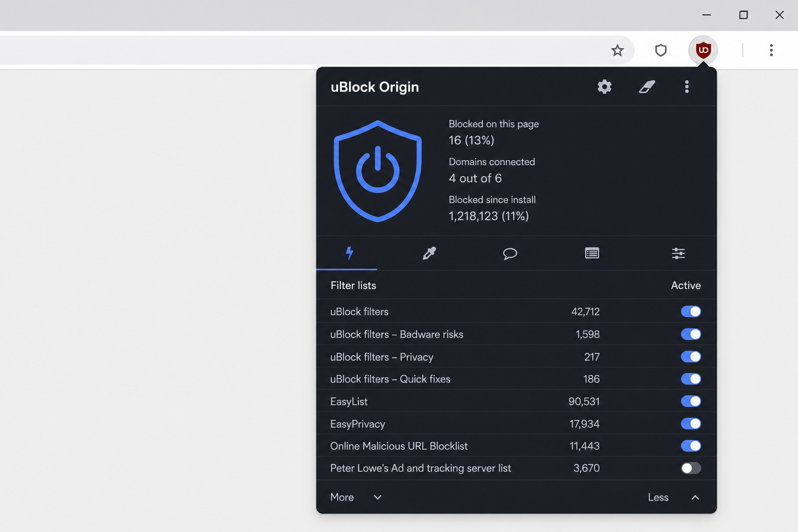Click the 16 (13%) blocked value
The height and width of the screenshot is (532, 798).
click(472, 140)
